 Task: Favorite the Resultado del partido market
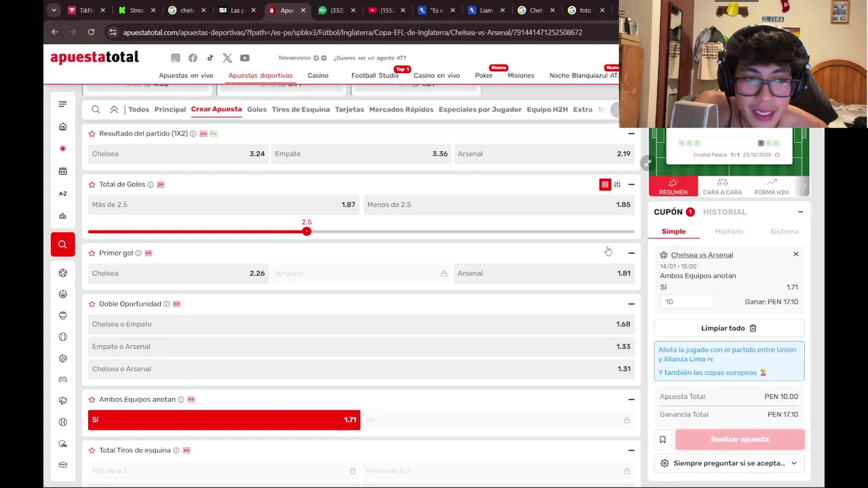tap(92, 134)
